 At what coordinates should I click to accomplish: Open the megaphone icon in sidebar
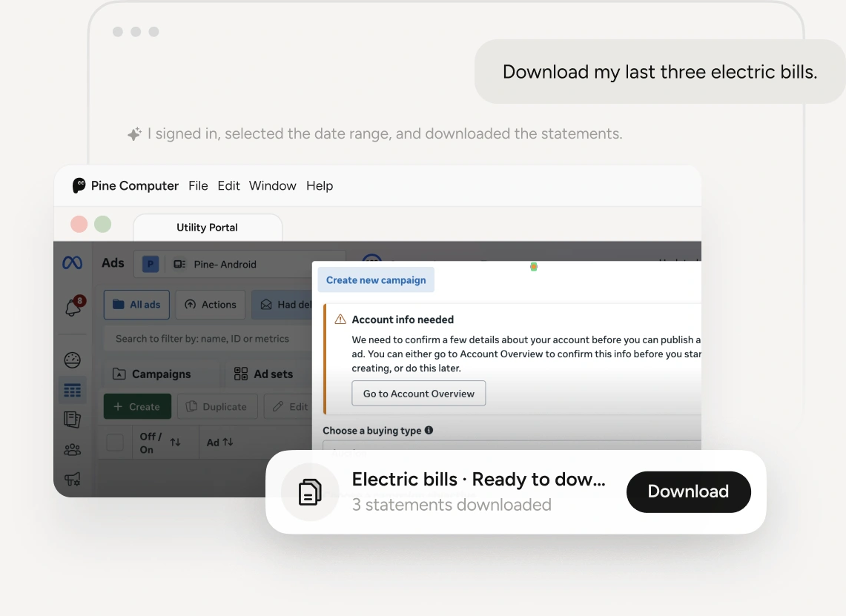coord(73,478)
